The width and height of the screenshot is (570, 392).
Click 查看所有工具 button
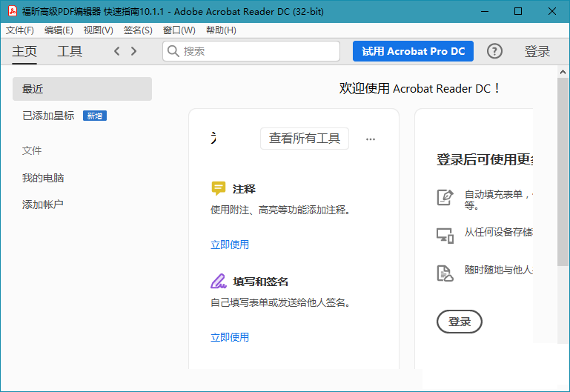pos(305,139)
